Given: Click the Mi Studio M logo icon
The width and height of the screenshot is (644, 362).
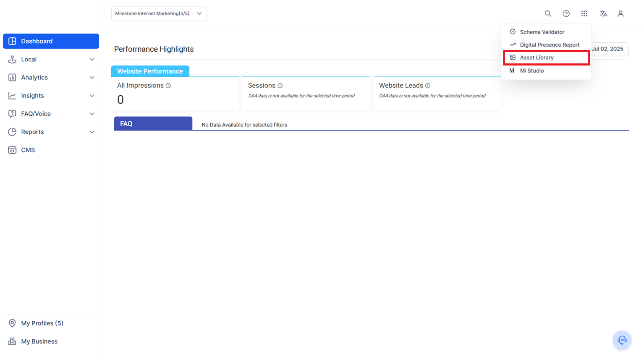Looking at the screenshot, I should (512, 71).
